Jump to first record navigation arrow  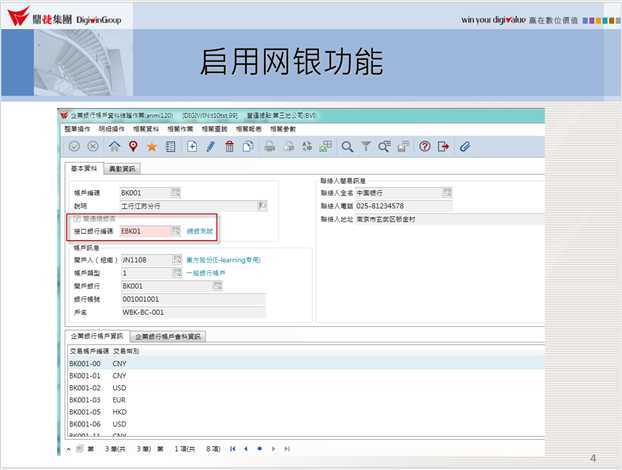tap(233, 449)
